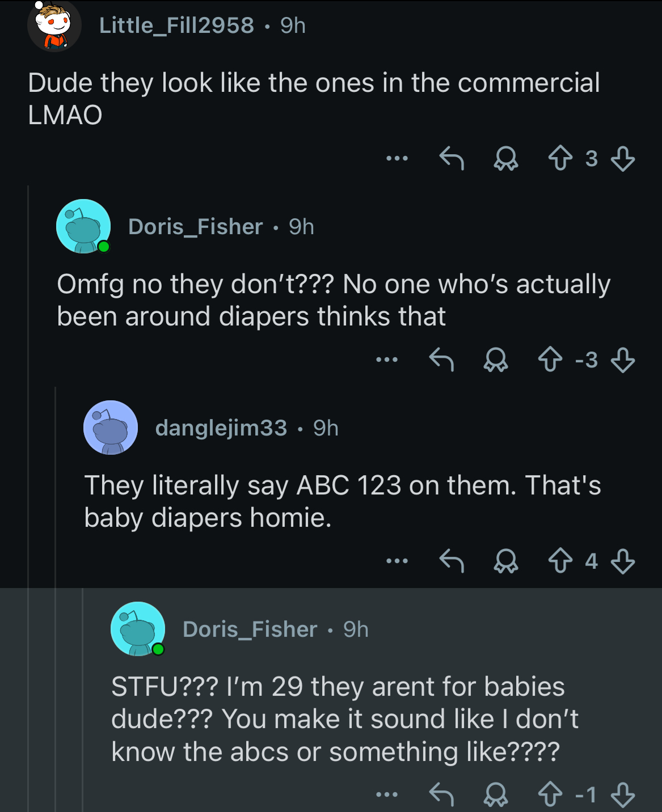This screenshot has width=662, height=812.
Task: Open three-dot menu on danglejim33's comment
Action: 397,561
